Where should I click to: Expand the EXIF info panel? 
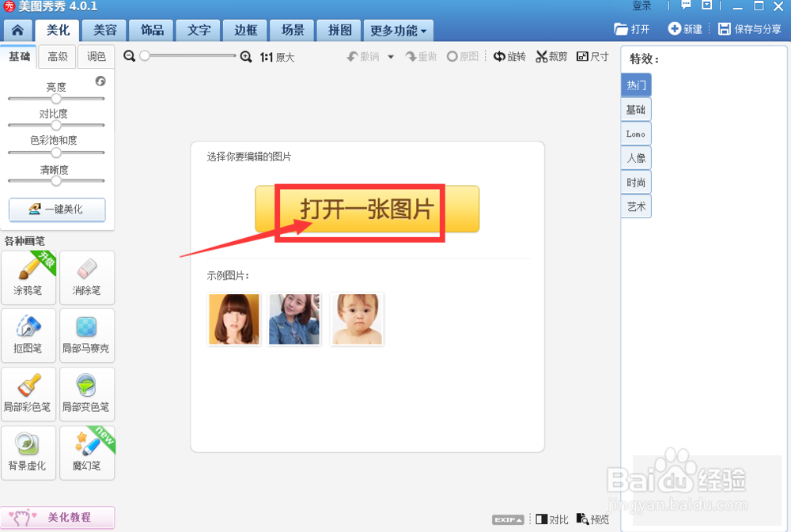click(507, 519)
